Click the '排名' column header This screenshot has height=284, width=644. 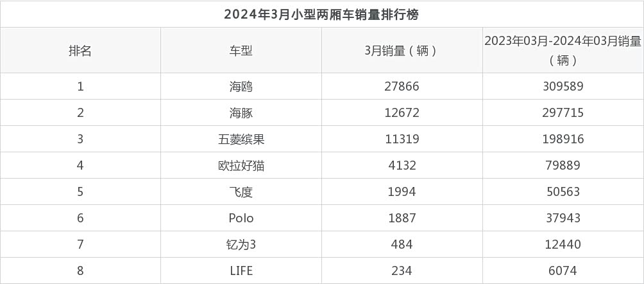(x=80, y=51)
